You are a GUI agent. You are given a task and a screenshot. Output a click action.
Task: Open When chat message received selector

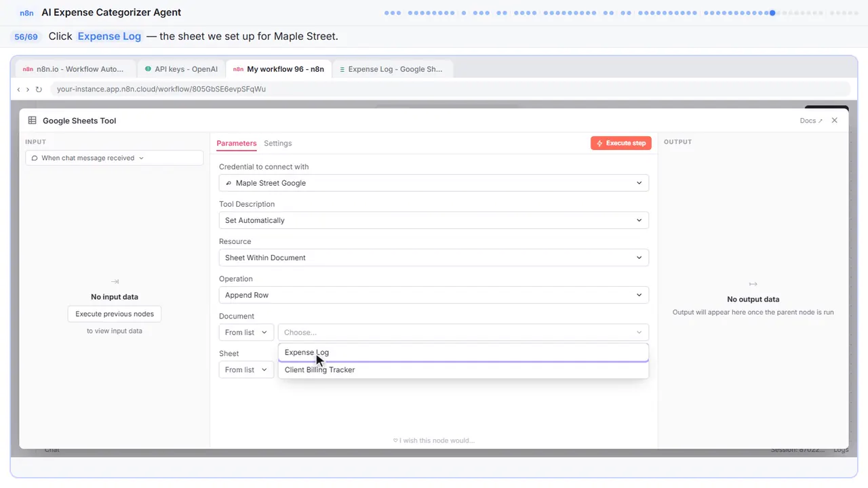pos(115,158)
